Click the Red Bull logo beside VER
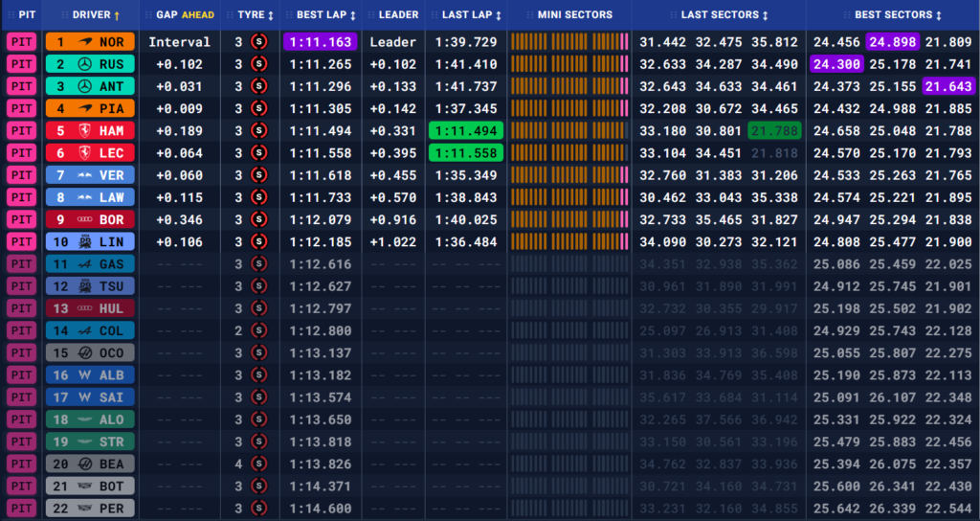Screen dimensions: 980x521 [x=85, y=175]
